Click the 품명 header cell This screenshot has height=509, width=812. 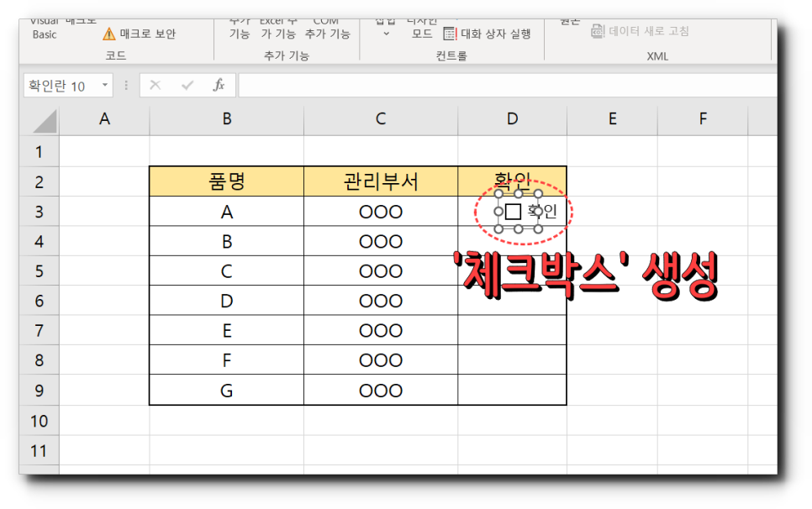[226, 181]
